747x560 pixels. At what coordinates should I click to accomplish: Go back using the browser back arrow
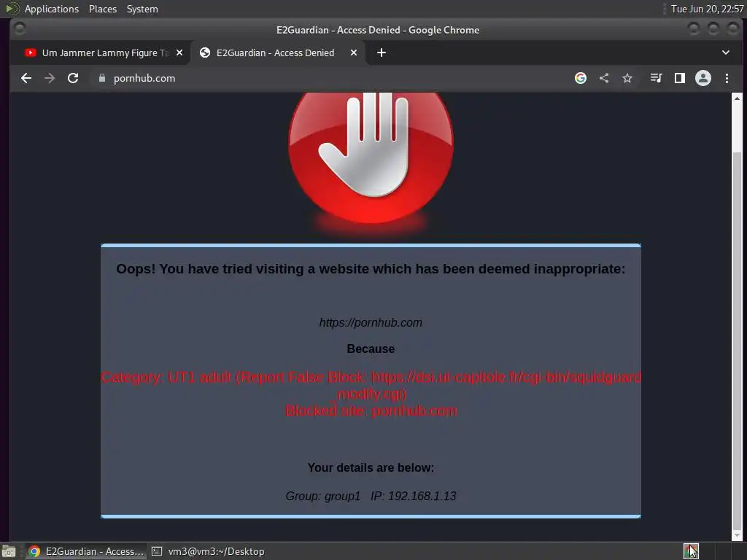pos(26,78)
